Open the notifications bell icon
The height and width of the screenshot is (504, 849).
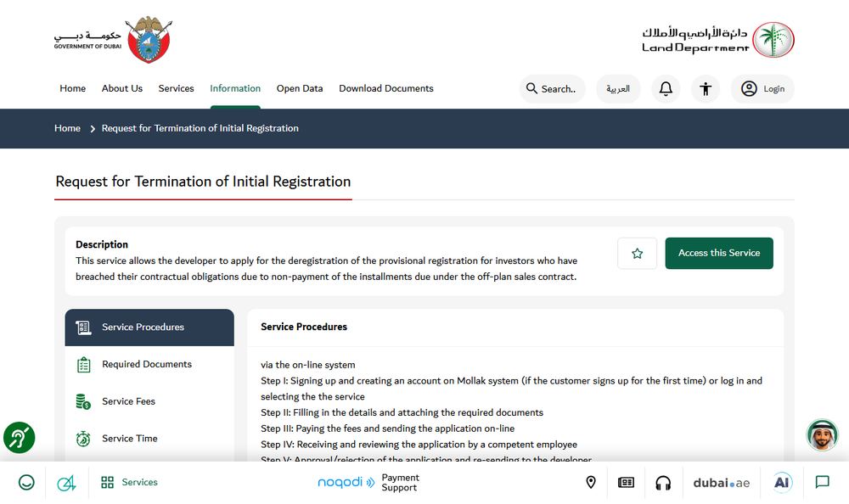[x=666, y=89]
